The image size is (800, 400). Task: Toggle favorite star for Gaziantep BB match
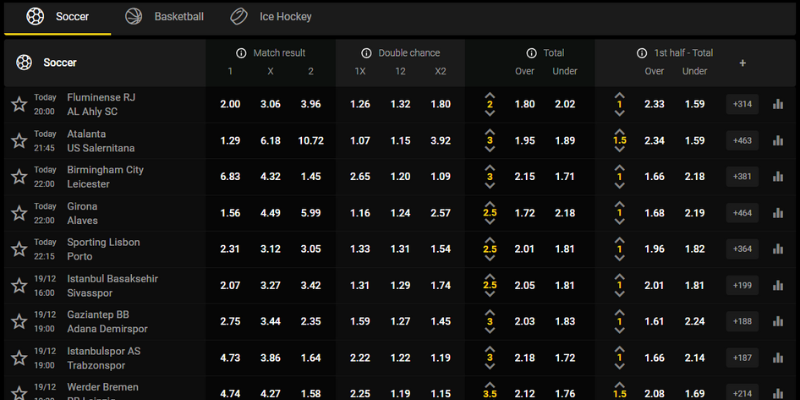point(18,321)
